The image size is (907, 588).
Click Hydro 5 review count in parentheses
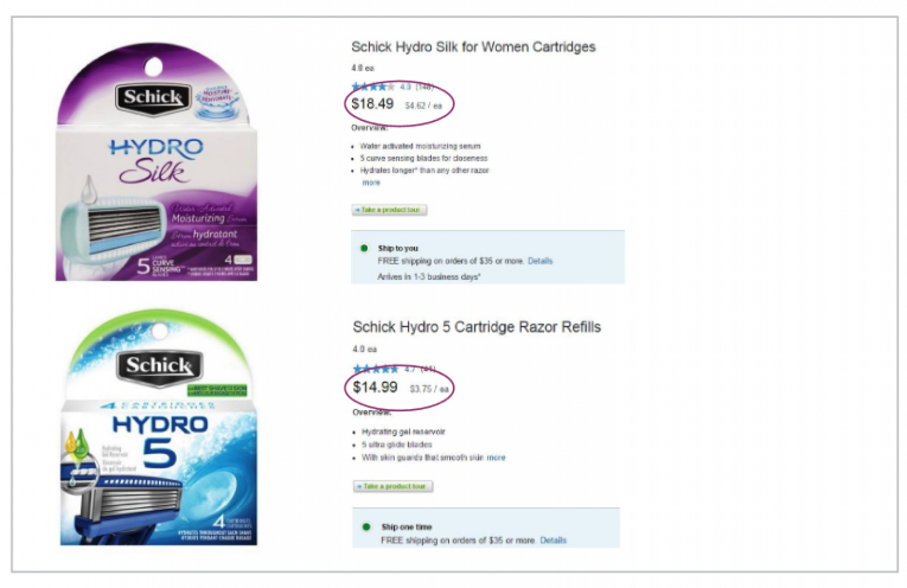coord(428,369)
